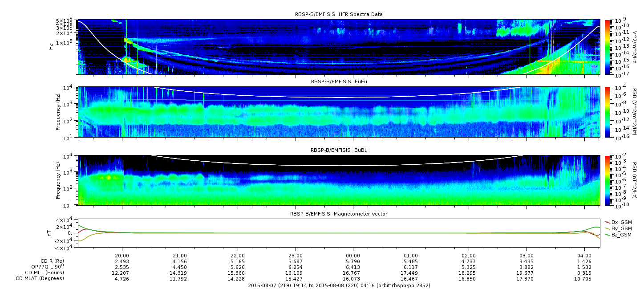Select the By_GSM legend entry
The width and height of the screenshot is (644, 293).
pos(621,228)
